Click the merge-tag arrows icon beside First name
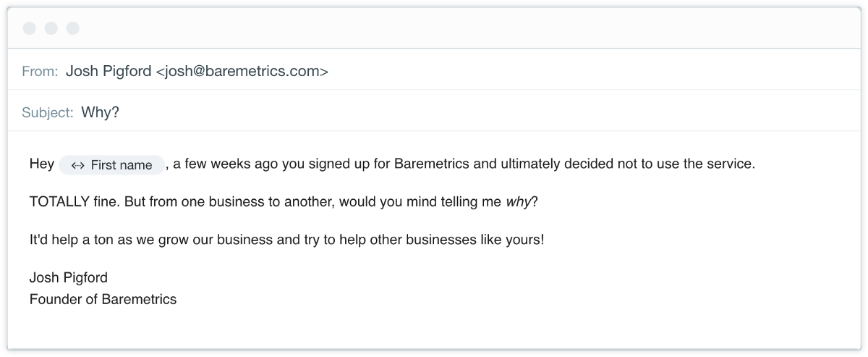Screen dimensions: 868x357 click(x=78, y=166)
